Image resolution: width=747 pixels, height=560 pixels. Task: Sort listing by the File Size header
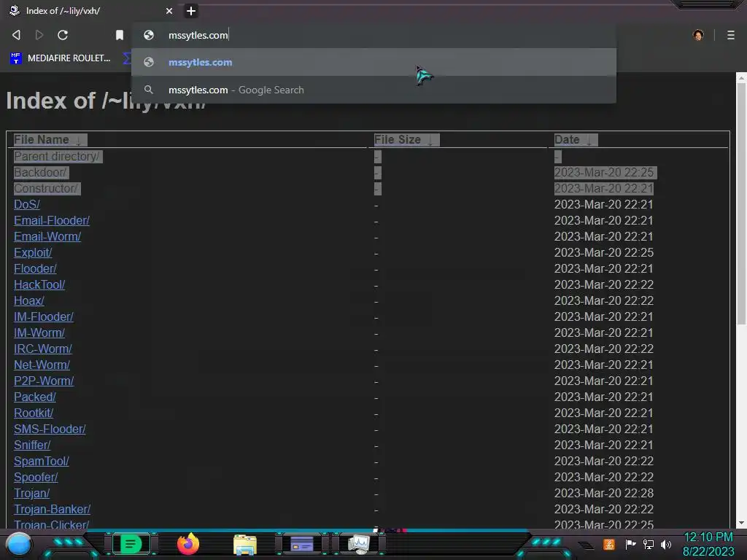tap(406, 139)
